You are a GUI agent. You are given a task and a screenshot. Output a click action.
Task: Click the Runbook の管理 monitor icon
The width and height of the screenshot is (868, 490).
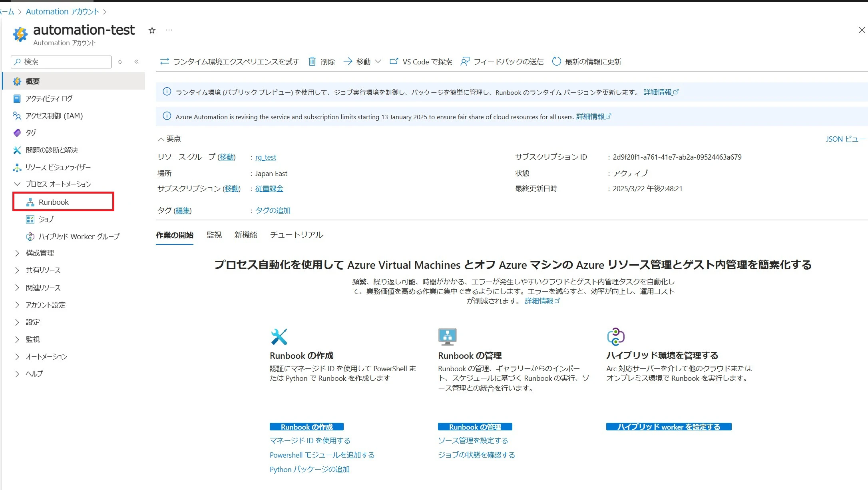tap(447, 337)
